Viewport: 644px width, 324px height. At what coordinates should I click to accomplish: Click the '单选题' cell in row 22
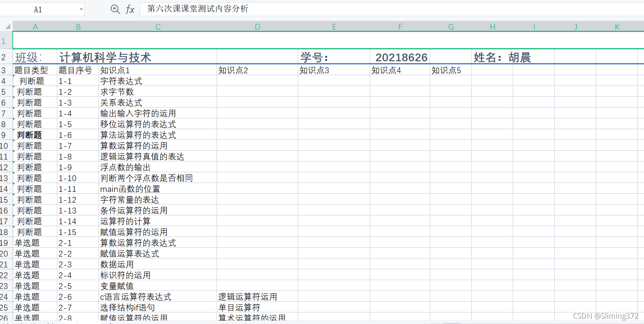coord(35,275)
